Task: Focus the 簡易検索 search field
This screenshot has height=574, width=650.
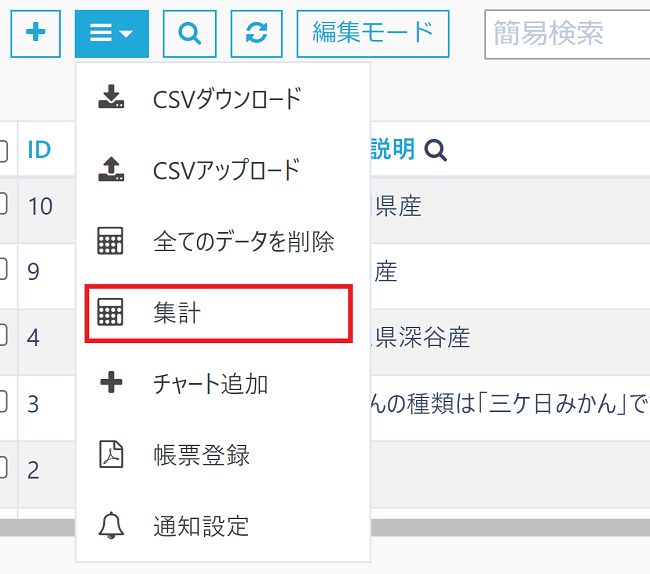Action: tap(567, 33)
